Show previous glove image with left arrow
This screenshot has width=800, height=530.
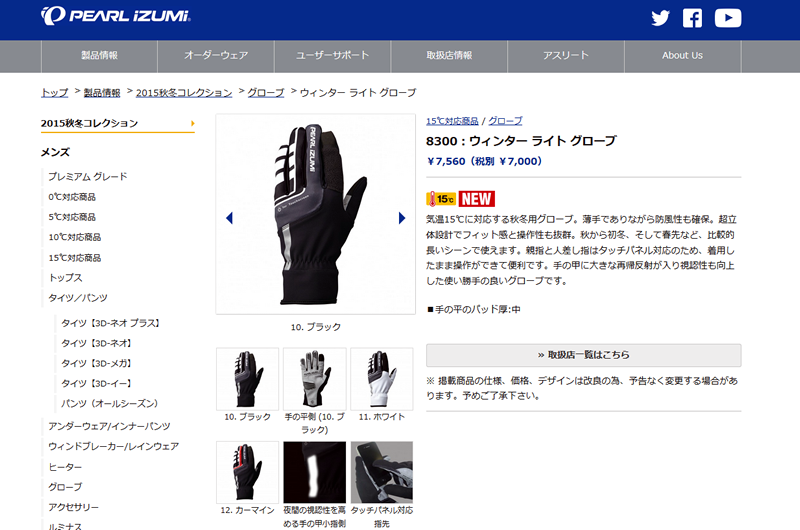click(x=229, y=218)
